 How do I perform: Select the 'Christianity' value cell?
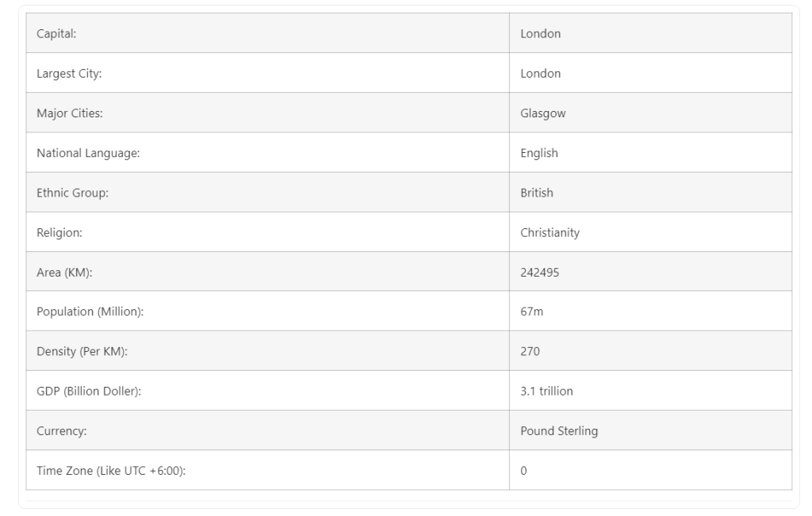pos(550,233)
